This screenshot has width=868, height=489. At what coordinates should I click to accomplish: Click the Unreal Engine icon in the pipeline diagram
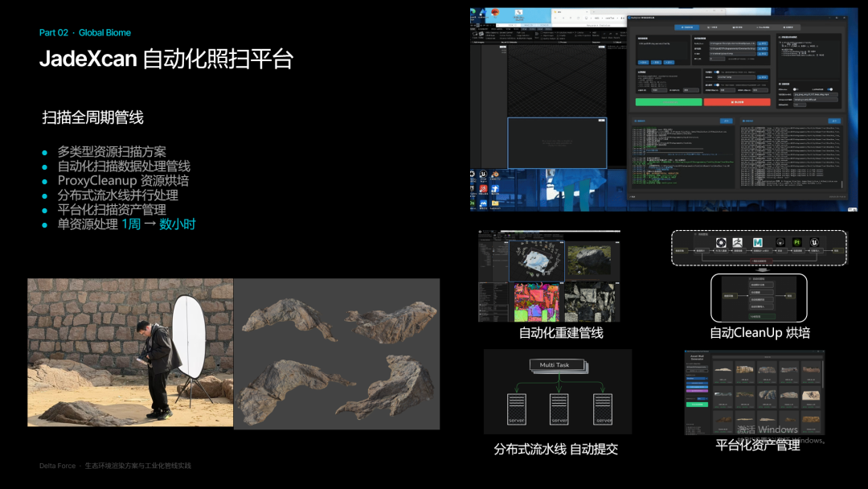point(814,243)
